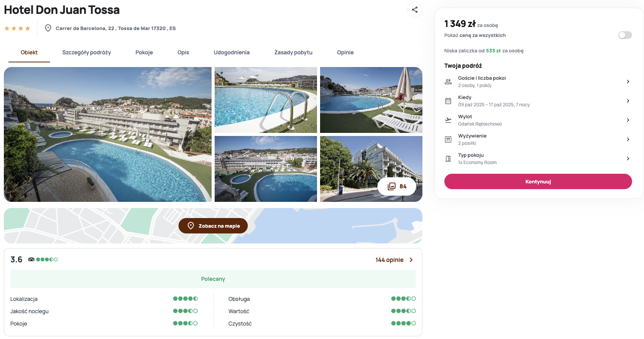Click the Jakość noclegu rating dots

pyautogui.click(x=185, y=311)
